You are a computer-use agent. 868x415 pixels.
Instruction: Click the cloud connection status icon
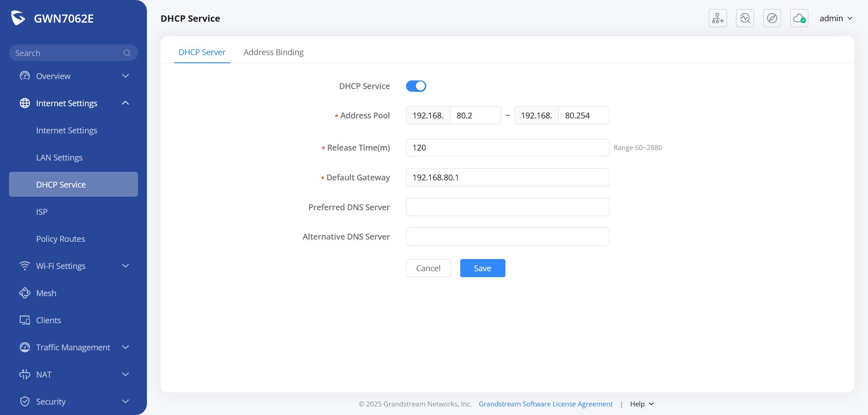[799, 18]
